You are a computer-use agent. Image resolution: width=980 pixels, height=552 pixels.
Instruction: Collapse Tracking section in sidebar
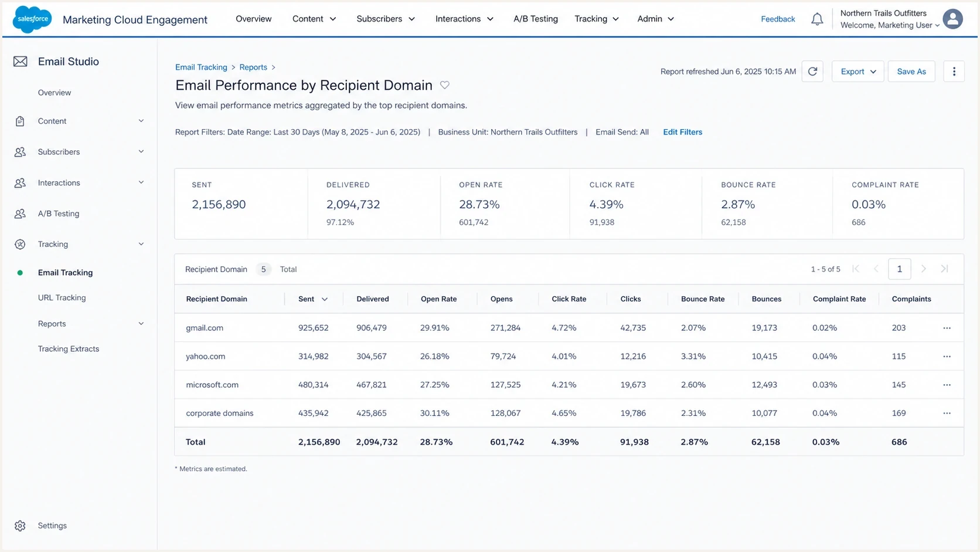coord(141,244)
